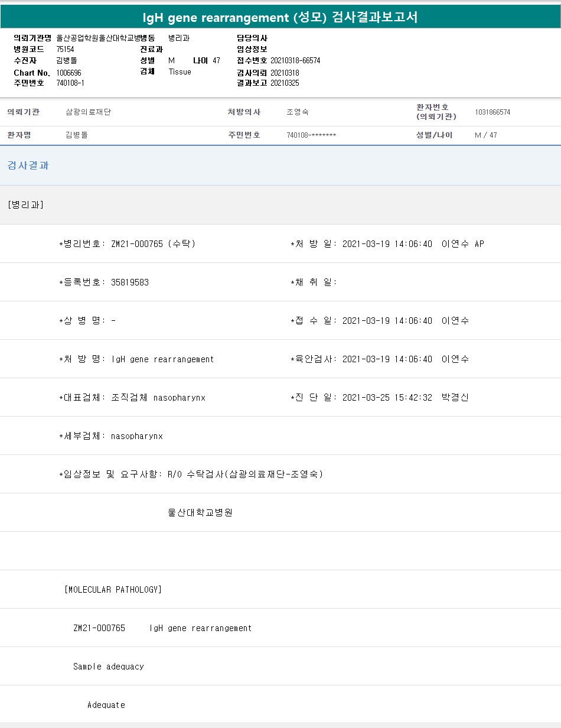Select prescribing doctor name 조영숙

[x=297, y=112]
